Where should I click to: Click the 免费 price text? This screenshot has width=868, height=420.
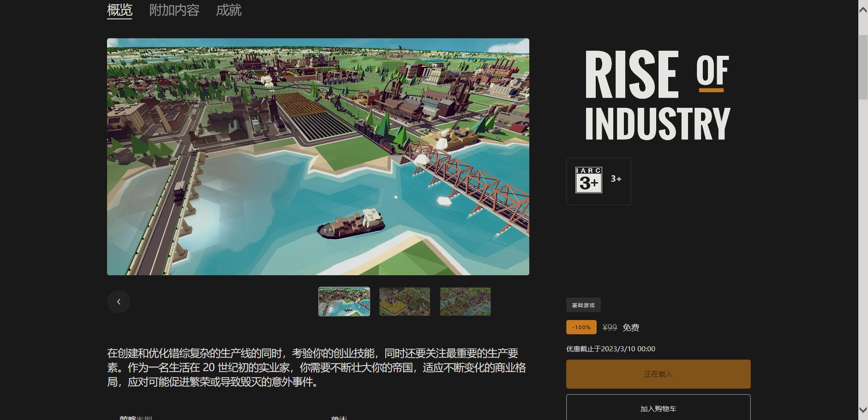(631, 327)
